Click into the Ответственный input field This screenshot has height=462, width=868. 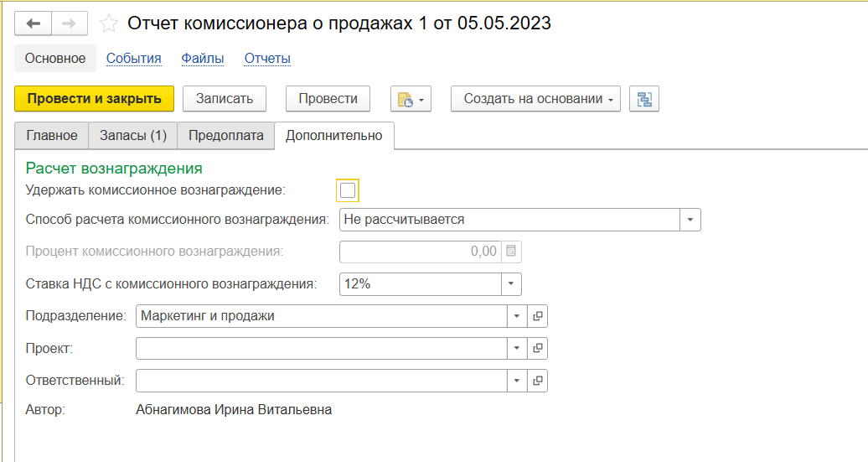tap(321, 381)
